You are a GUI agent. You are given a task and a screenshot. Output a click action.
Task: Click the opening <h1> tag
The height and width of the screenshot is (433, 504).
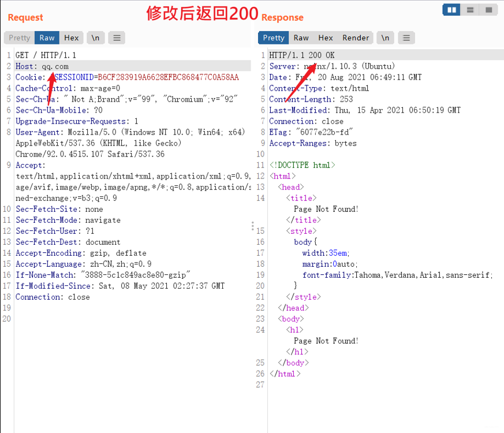point(295,330)
